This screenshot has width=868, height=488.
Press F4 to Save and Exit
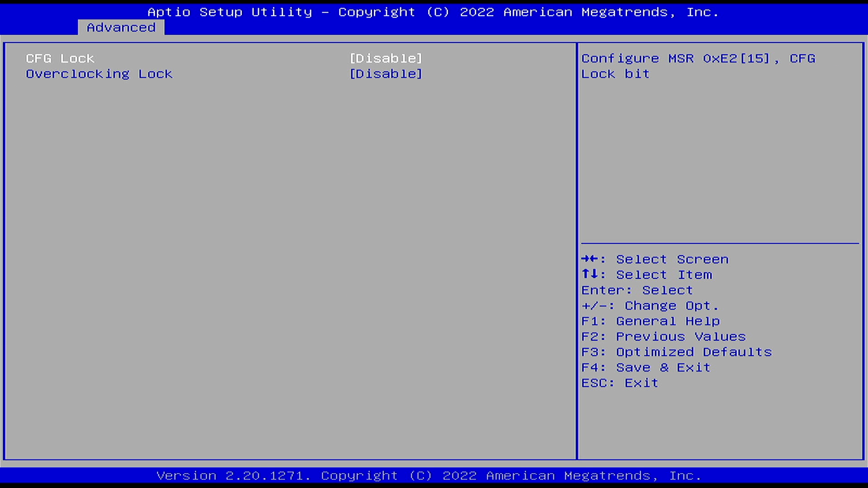click(x=646, y=367)
